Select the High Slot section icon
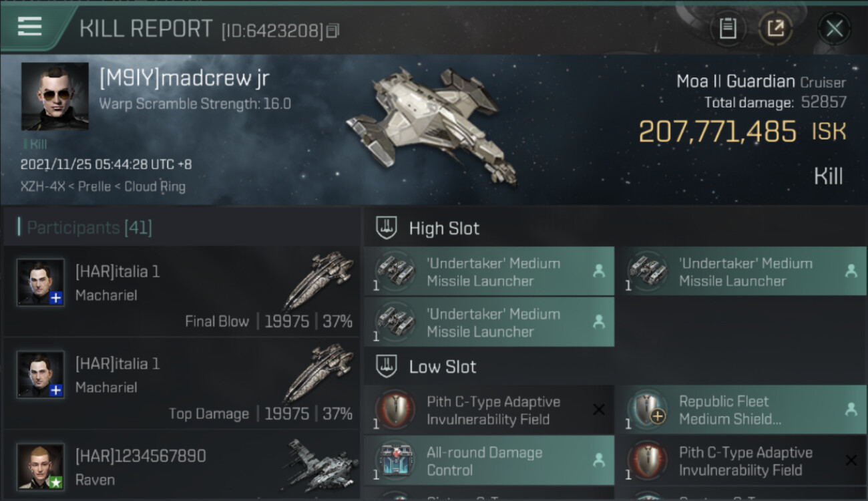The image size is (868, 501). tap(386, 228)
